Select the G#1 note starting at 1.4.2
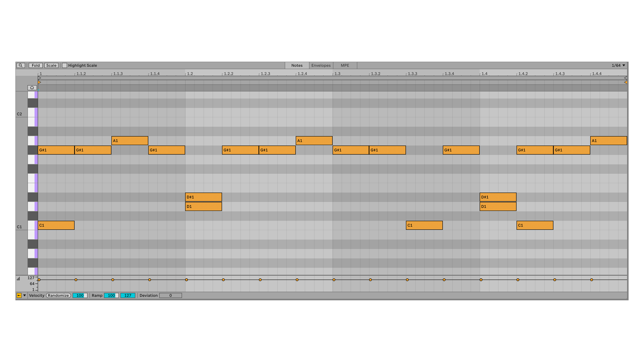This screenshot has height=362, width=644. point(535,150)
